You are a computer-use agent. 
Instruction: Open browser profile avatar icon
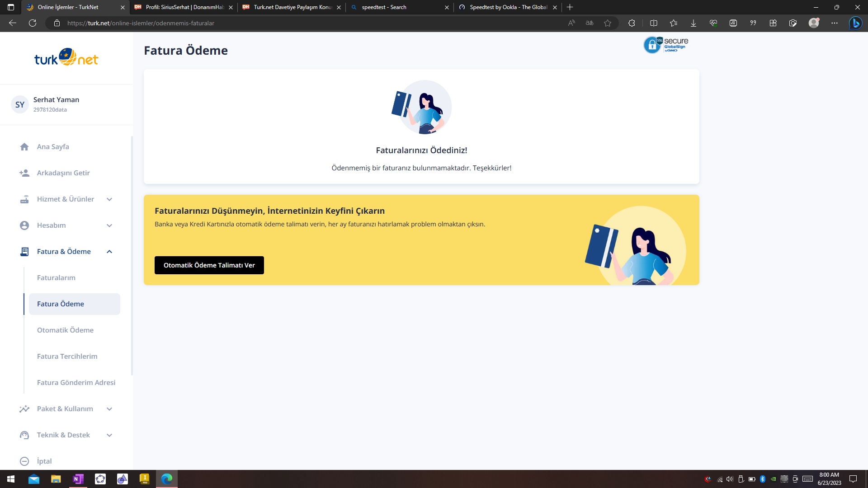tap(814, 23)
